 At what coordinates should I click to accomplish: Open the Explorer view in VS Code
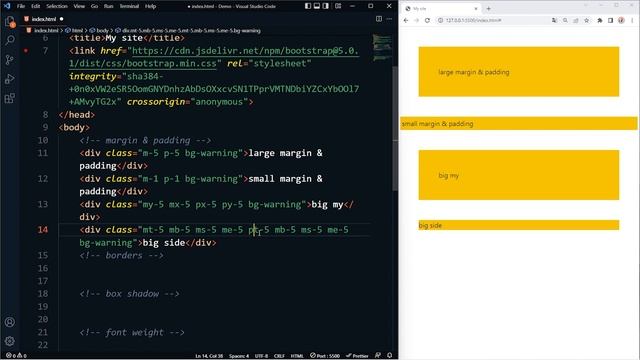10,21
